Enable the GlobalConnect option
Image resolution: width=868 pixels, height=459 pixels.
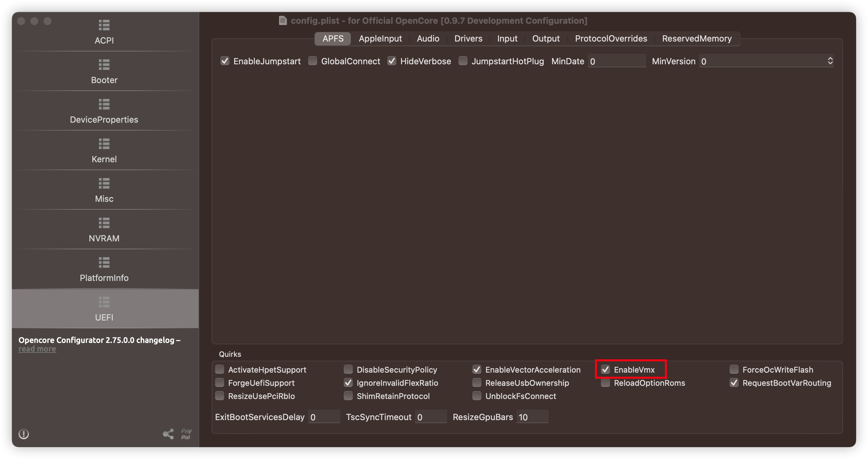[x=313, y=61]
